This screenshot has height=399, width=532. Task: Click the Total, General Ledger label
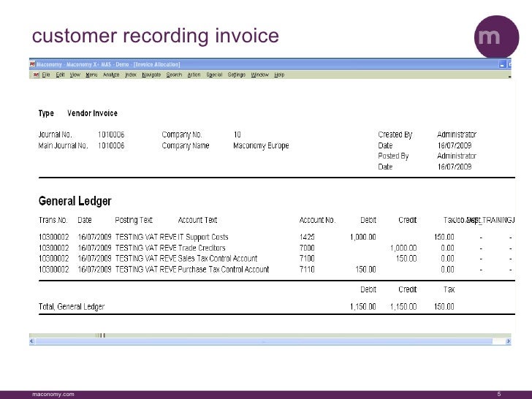pos(72,307)
